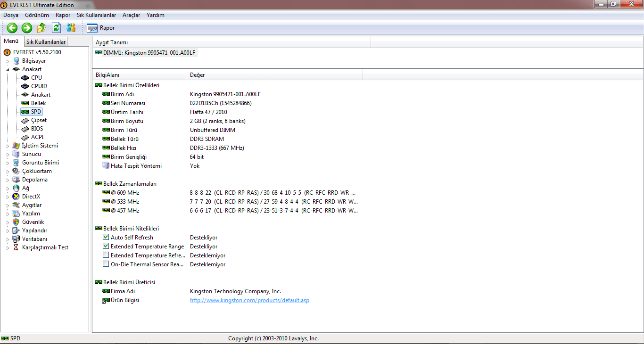Expand the Bilgisayar tree node
Image resolution: width=644 pixels, height=362 pixels.
click(8, 61)
